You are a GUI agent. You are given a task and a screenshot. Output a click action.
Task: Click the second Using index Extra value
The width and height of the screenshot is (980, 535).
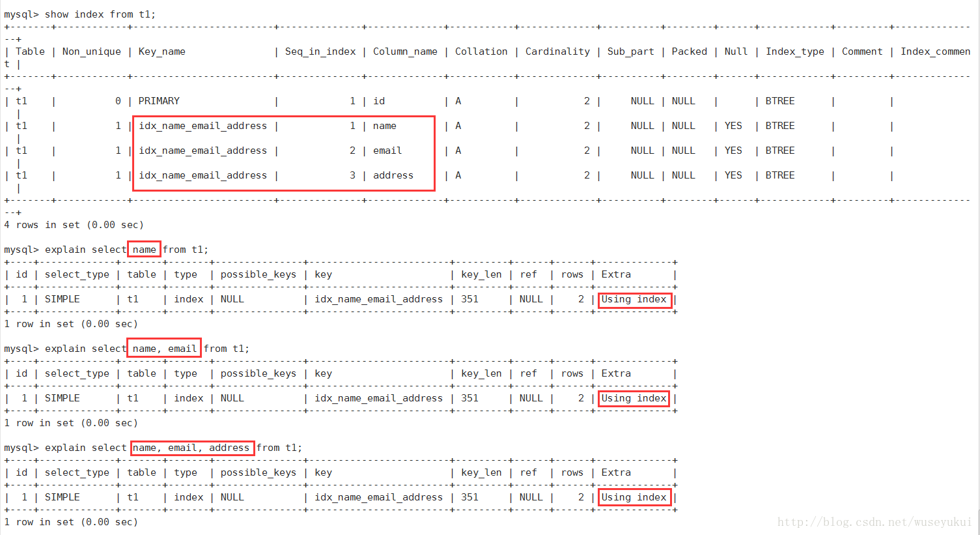[x=633, y=398]
